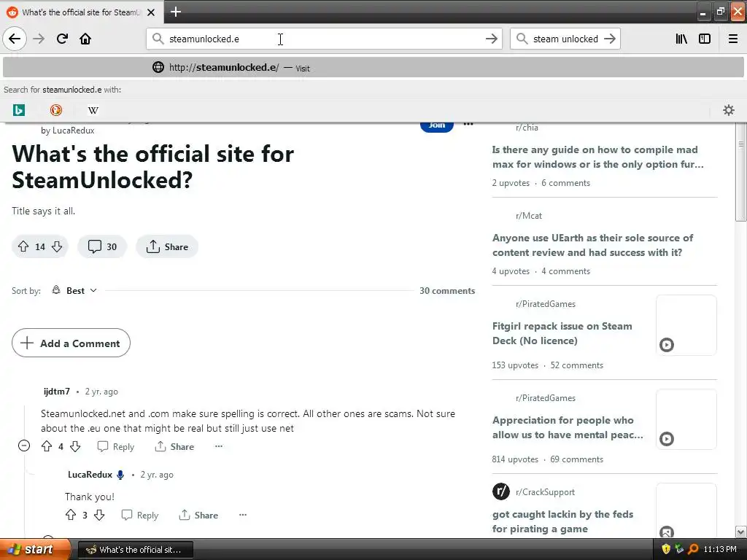The width and height of the screenshot is (747, 560).
Task: Open the Appreciation post video thumbnail
Action: point(686,419)
